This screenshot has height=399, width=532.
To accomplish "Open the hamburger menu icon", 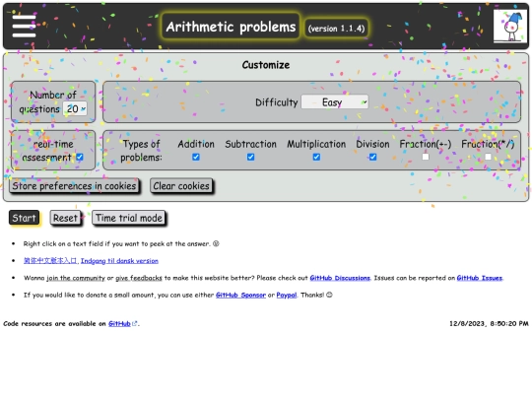I will click(x=24, y=27).
